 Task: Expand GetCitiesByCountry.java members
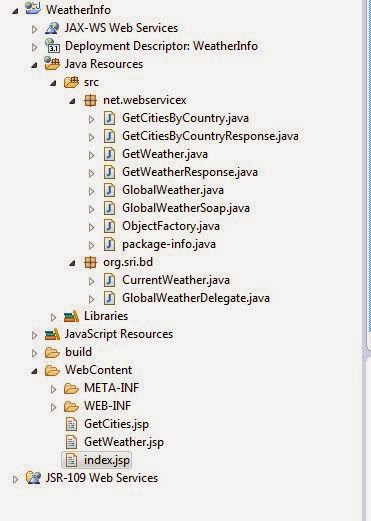[x=91, y=119]
